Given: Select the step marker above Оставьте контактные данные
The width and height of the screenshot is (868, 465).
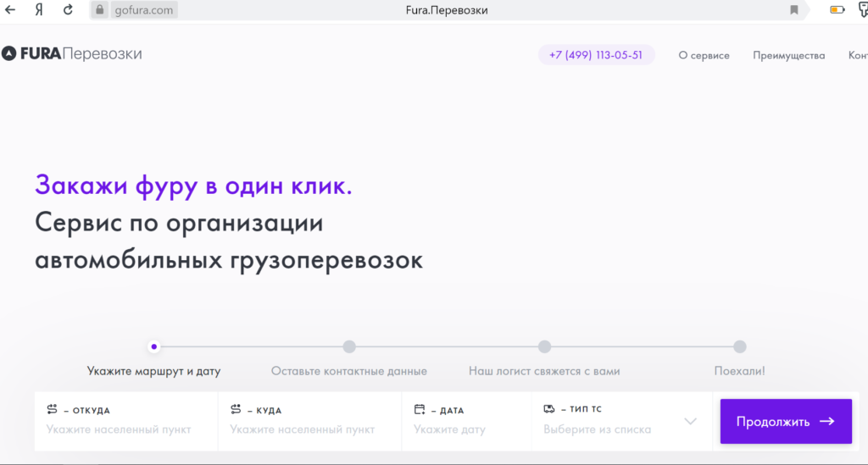Looking at the screenshot, I should pyautogui.click(x=349, y=346).
